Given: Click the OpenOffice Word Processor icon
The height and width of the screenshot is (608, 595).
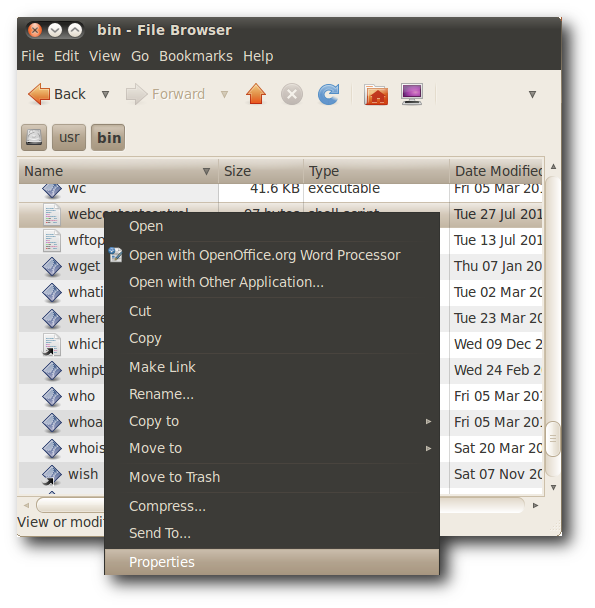Looking at the screenshot, I should tap(116, 255).
